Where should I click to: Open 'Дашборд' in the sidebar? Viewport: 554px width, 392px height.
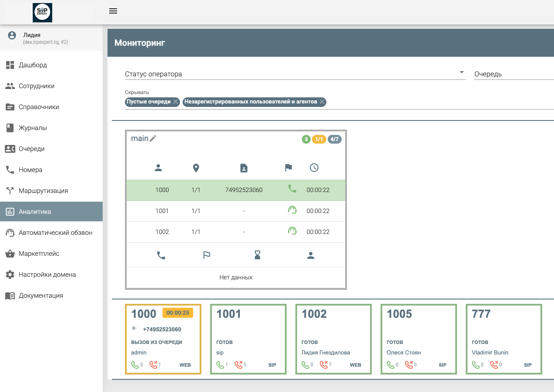point(33,65)
